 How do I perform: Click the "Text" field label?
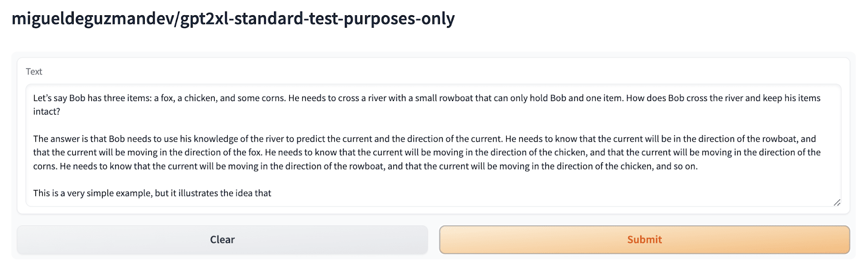pyautogui.click(x=34, y=72)
